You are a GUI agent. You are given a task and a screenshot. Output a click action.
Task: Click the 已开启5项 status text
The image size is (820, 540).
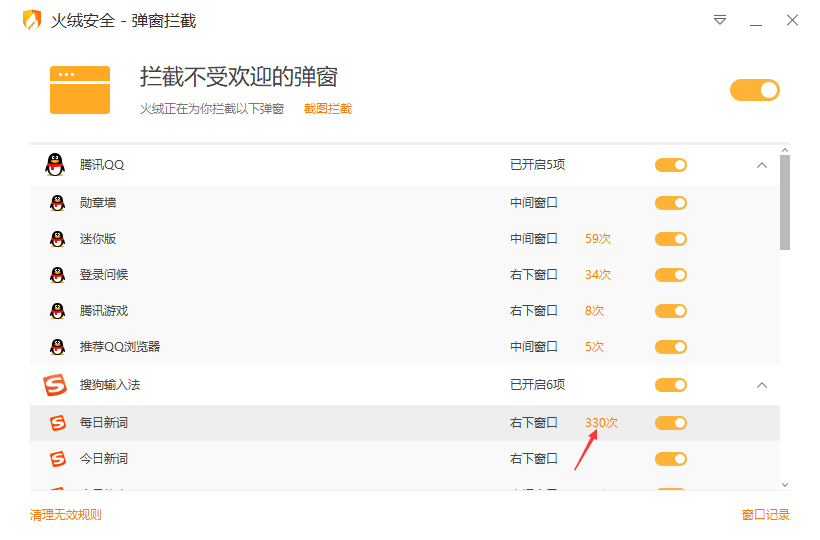click(538, 165)
